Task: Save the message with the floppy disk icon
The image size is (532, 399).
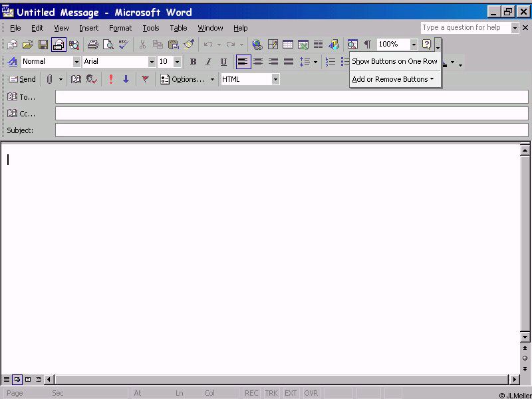Action: 43,45
